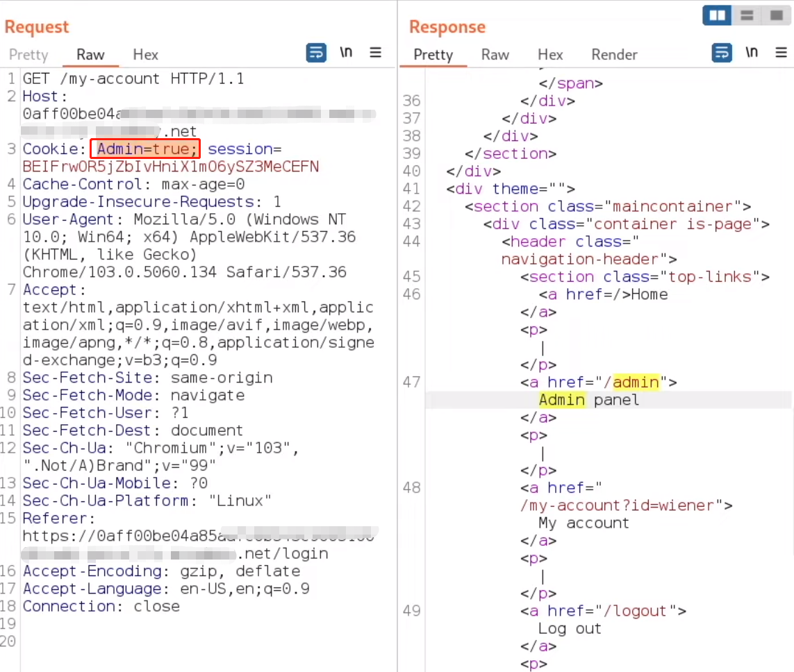Toggle word wrap icon in Response panel
794x672 pixels.
click(722, 53)
